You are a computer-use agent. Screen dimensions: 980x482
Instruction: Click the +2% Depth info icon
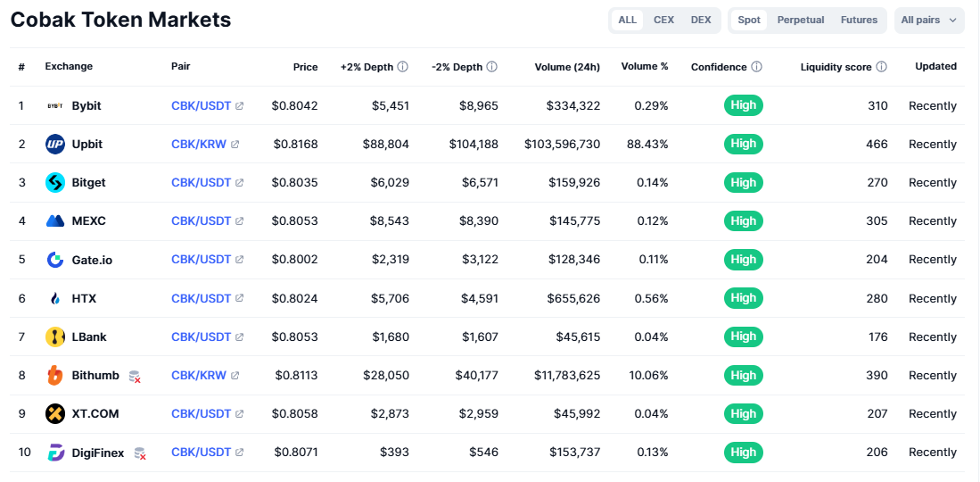pos(403,66)
